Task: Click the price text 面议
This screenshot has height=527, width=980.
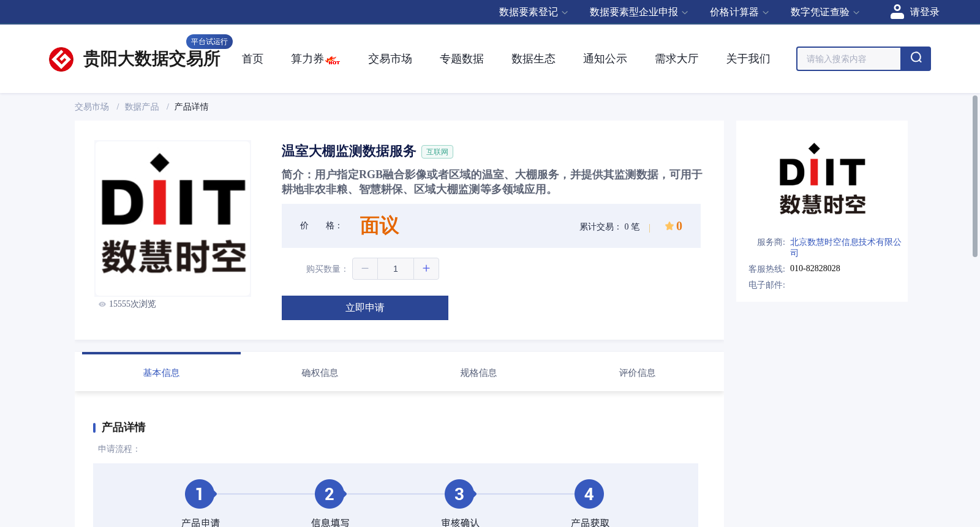Action: coord(379,226)
